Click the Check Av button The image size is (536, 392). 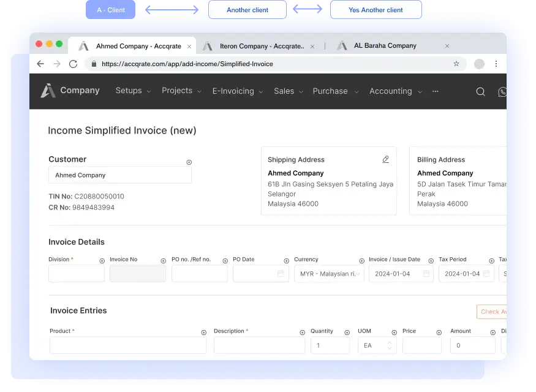[491, 312]
